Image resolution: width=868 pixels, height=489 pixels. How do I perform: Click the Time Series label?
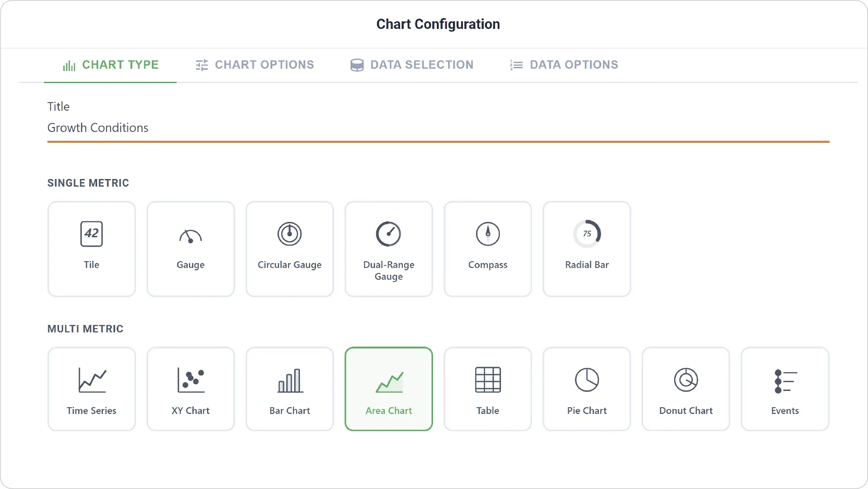91,411
